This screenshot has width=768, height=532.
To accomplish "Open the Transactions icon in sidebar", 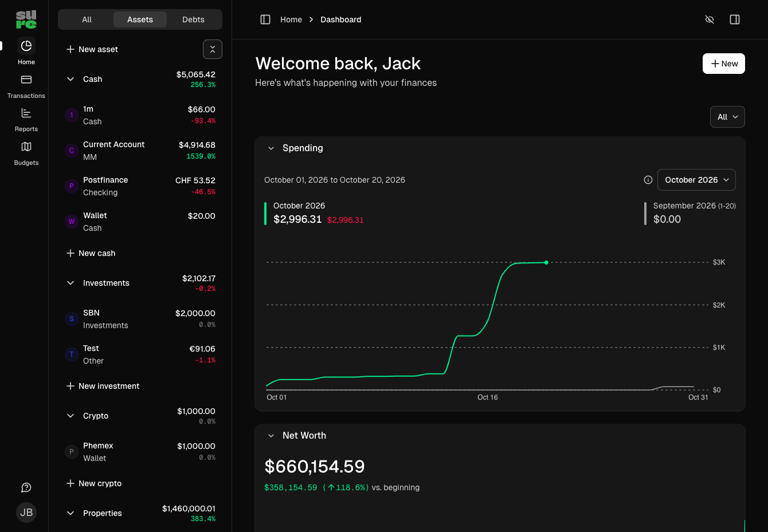I will pos(26,80).
